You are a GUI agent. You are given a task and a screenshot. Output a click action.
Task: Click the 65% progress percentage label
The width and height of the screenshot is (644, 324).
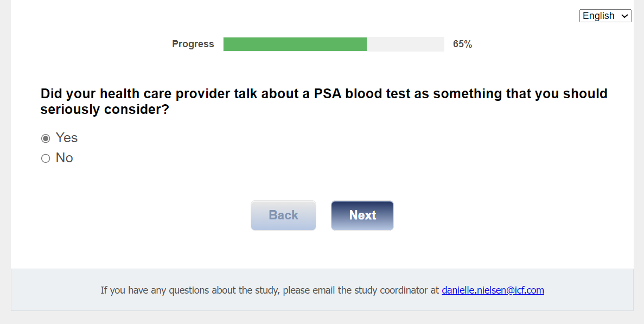coord(462,45)
